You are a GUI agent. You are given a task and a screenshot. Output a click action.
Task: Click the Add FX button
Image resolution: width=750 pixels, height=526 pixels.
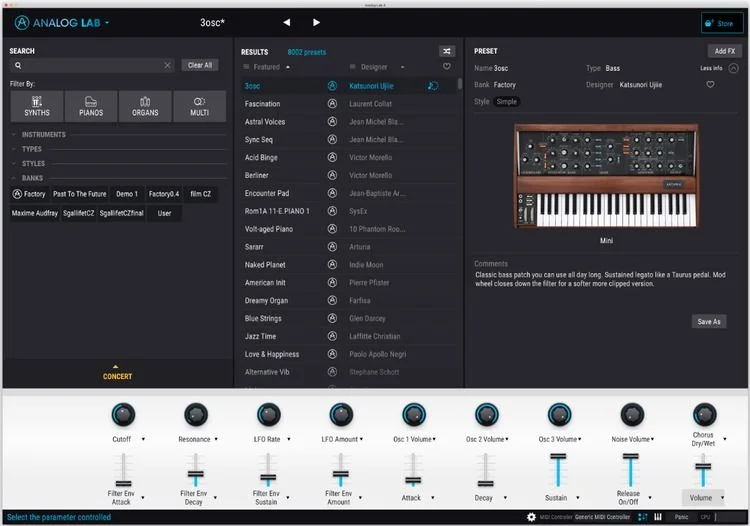pos(725,51)
